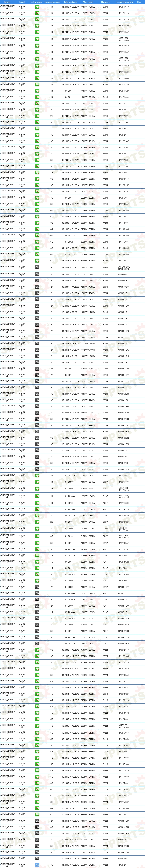Select engine code M 272.948
This screenshot has height=868, width=145.
point(124,128)
